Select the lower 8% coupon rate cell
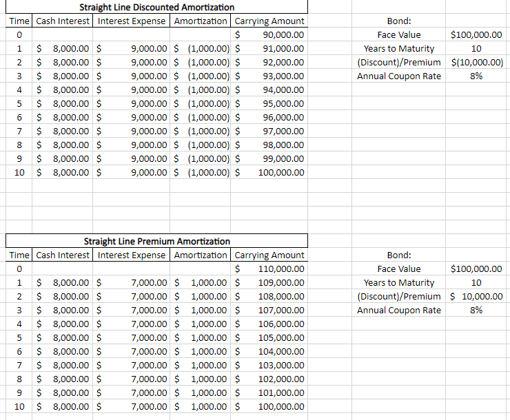The height and width of the screenshot is (420, 510). pos(476,311)
